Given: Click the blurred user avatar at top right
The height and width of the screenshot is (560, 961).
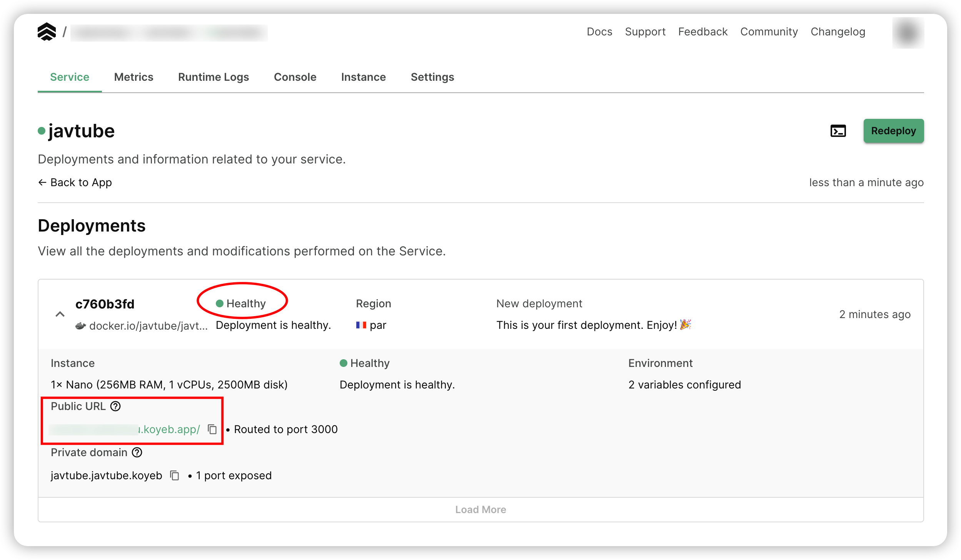Looking at the screenshot, I should tap(908, 32).
